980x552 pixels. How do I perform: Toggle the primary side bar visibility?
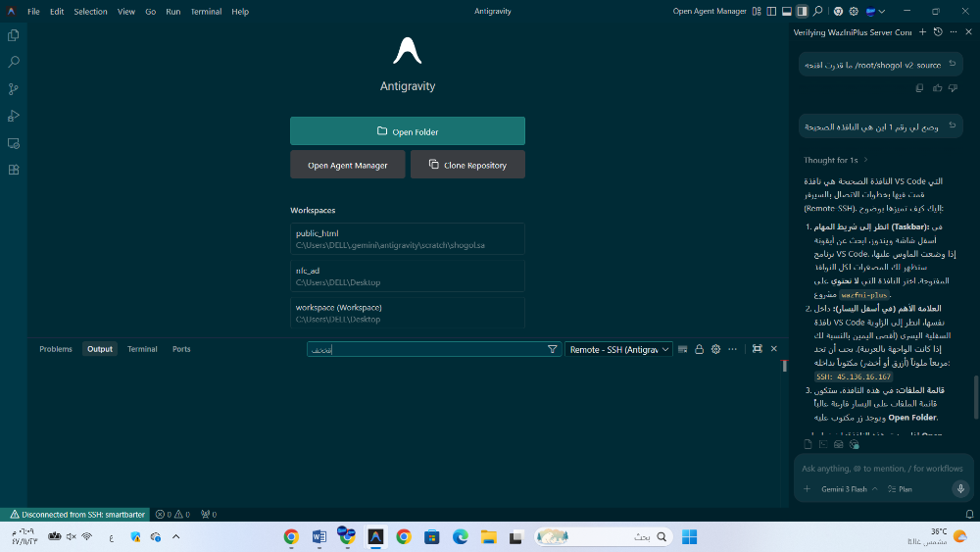[x=771, y=11]
